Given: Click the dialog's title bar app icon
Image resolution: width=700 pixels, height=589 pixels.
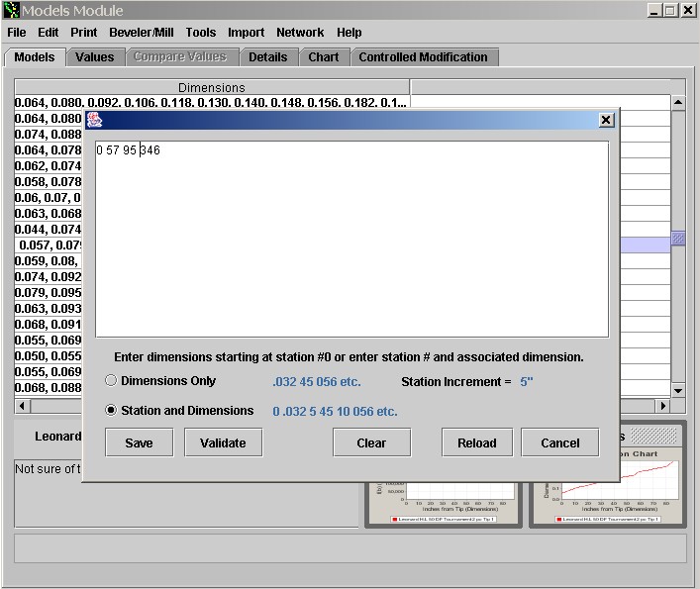Looking at the screenshot, I should [95, 120].
